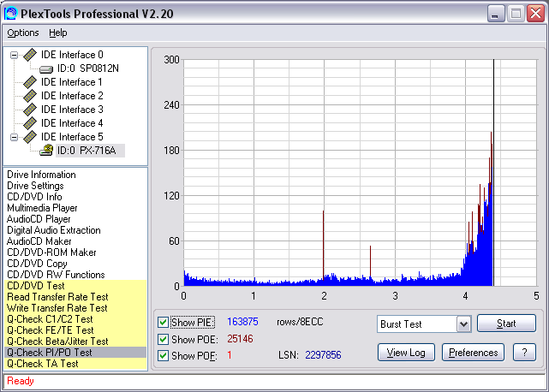Screen dimensions: 549x392
Task: Minimize the PlexTools window
Action: (x=496, y=14)
